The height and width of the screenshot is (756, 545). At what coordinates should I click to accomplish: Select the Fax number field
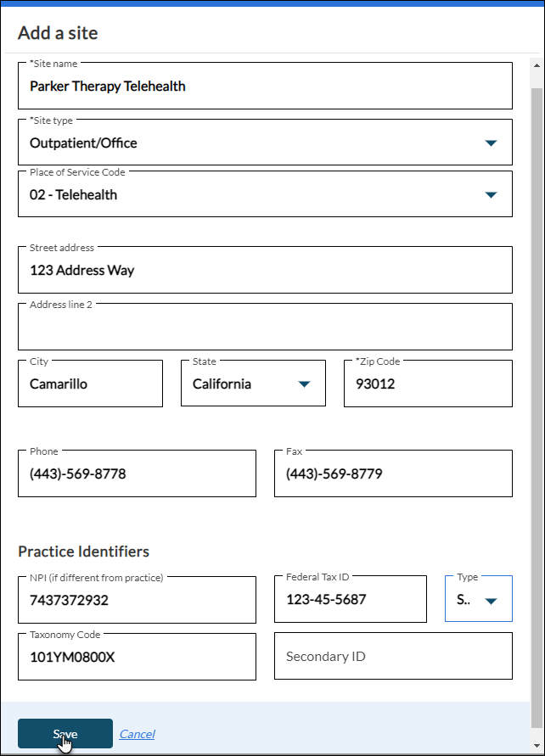coord(393,474)
